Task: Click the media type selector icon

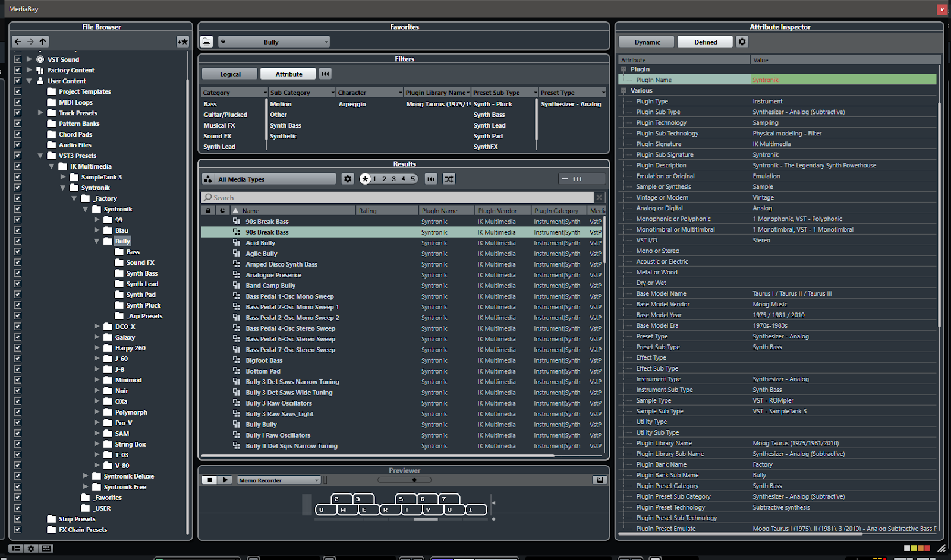Action: pos(208,179)
